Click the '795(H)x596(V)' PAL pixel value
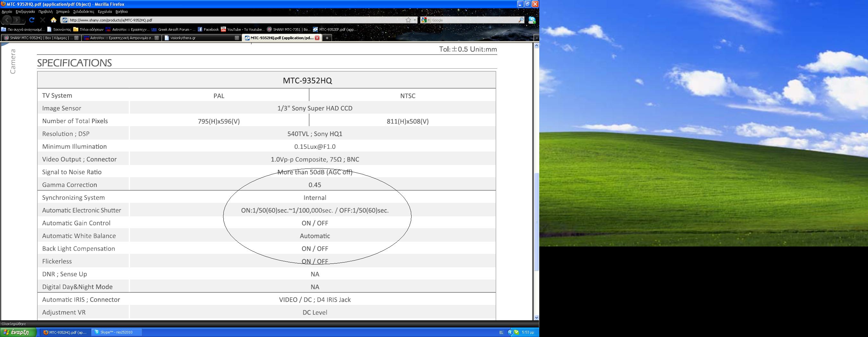868x337 pixels. pos(219,121)
